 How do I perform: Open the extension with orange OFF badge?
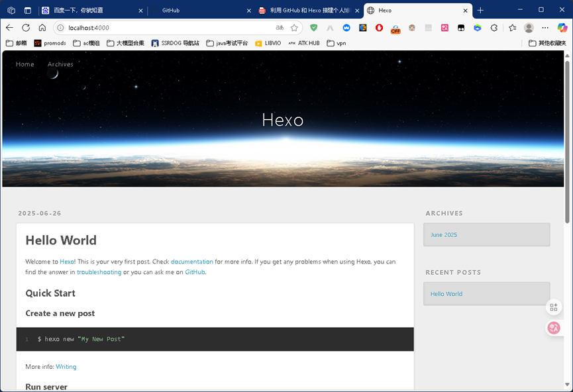395,28
